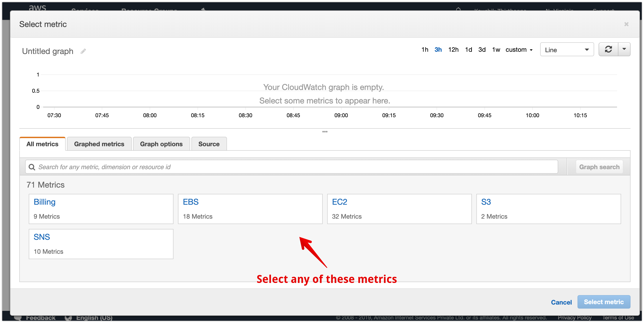This screenshot has width=644, height=323.
Task: Expand the custom time range menu
Action: click(x=519, y=50)
